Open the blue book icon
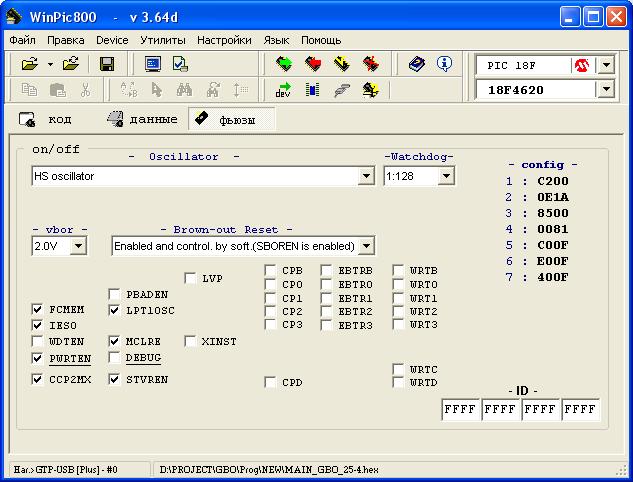Viewport: 633px width, 482px height. 417,64
